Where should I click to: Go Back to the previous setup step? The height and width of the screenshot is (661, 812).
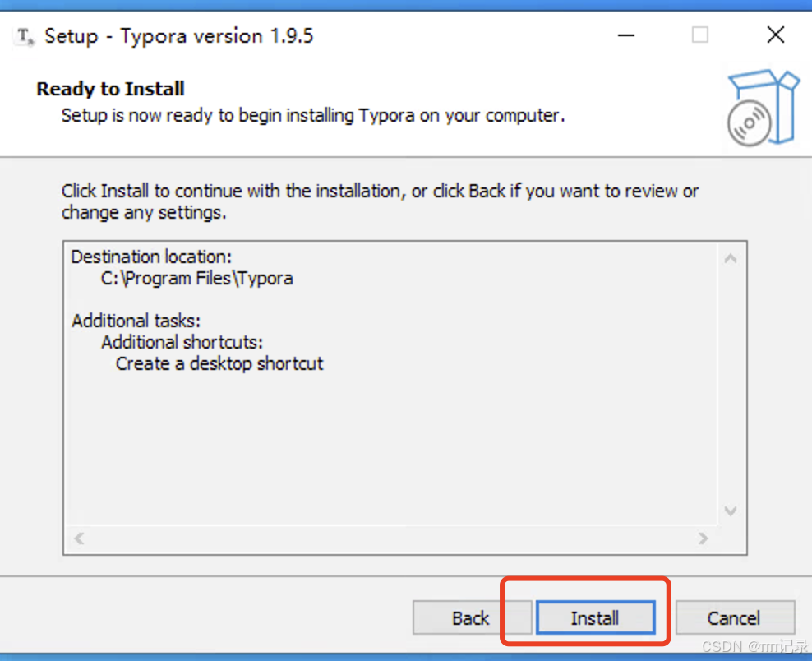pos(471,617)
